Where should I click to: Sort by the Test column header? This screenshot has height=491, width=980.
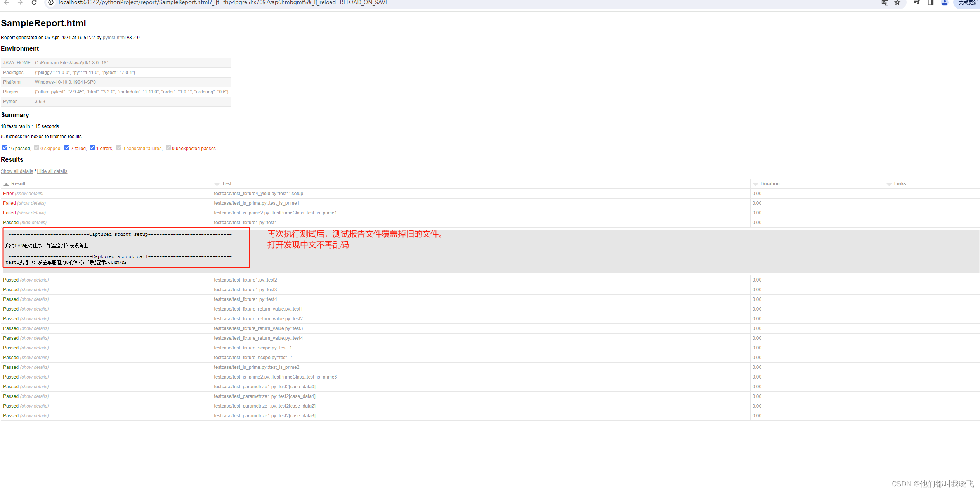[x=227, y=184]
